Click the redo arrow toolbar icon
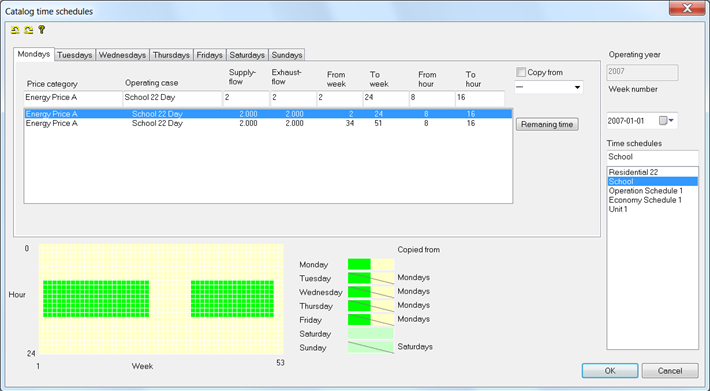Screen dimensions: 710x391 point(29,30)
